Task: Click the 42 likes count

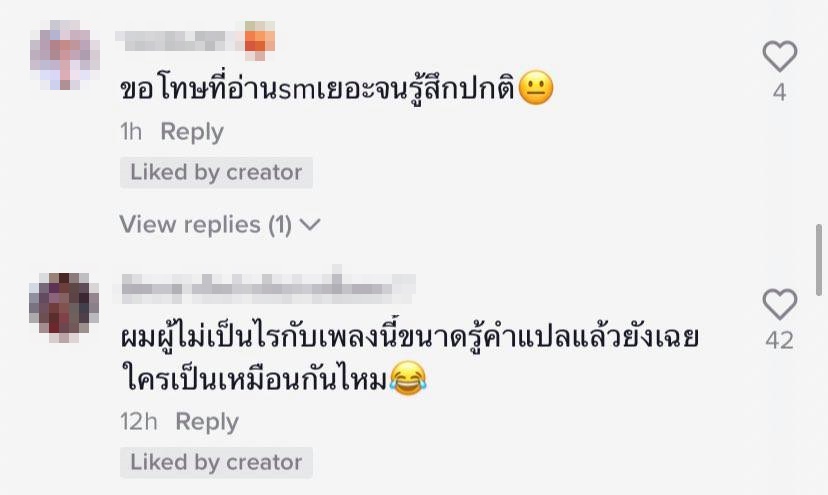Action: [779, 340]
